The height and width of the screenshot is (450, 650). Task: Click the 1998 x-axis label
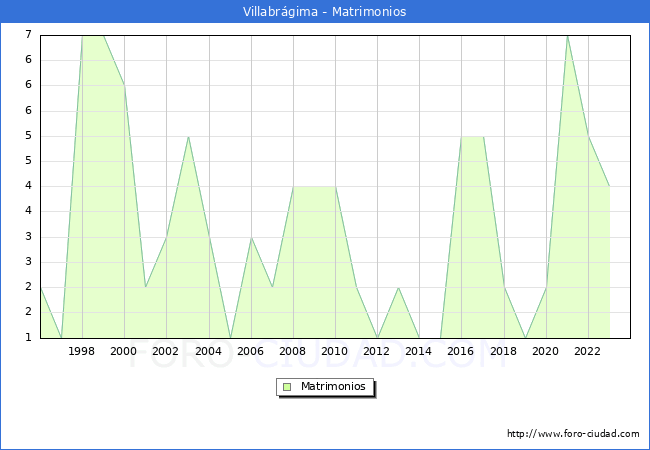coord(81,351)
